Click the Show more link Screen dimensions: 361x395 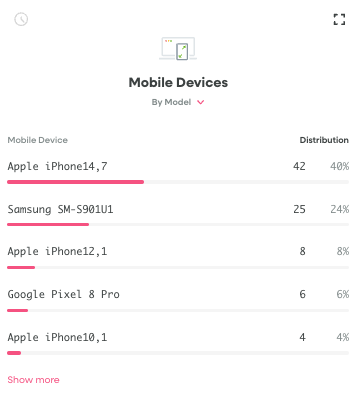(33, 380)
